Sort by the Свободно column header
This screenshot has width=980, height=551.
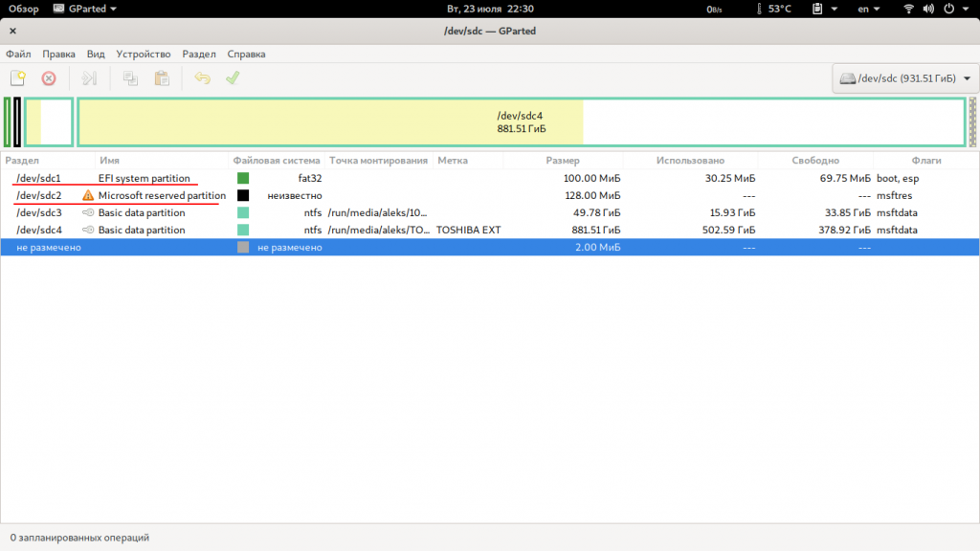tap(815, 161)
